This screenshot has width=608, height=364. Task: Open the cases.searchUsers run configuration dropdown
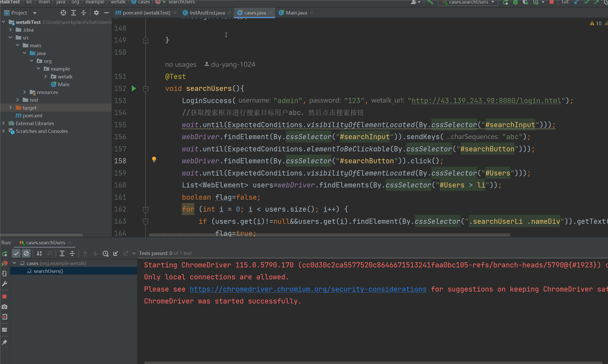[468, 2]
